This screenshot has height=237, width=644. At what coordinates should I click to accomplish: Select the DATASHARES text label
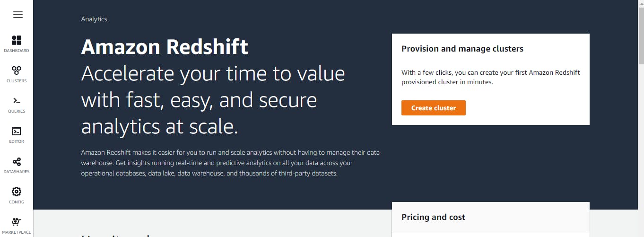(17, 172)
